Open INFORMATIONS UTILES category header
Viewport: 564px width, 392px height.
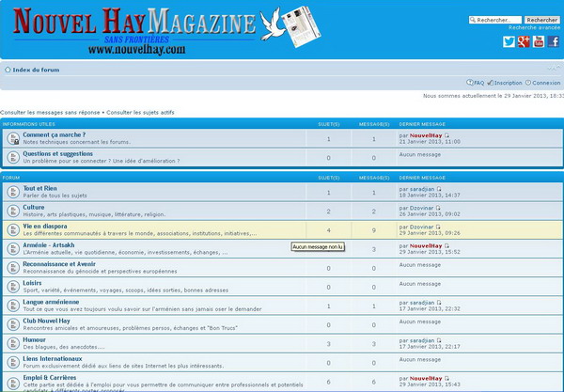[29, 124]
